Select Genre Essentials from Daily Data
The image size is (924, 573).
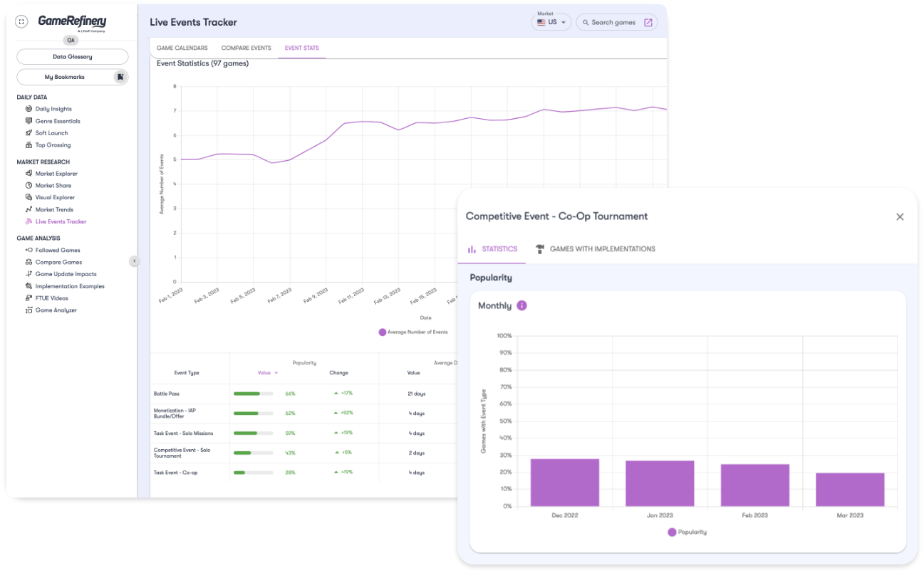tap(59, 120)
